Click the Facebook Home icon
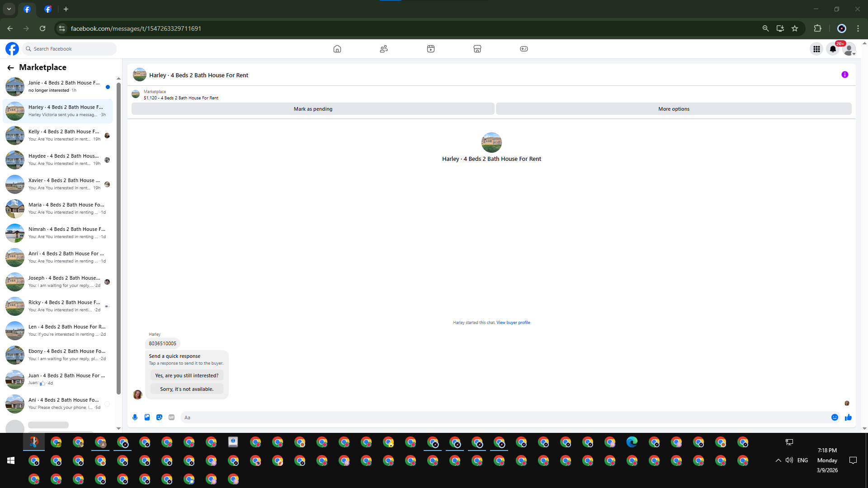This screenshot has height=488, width=868. tap(337, 49)
